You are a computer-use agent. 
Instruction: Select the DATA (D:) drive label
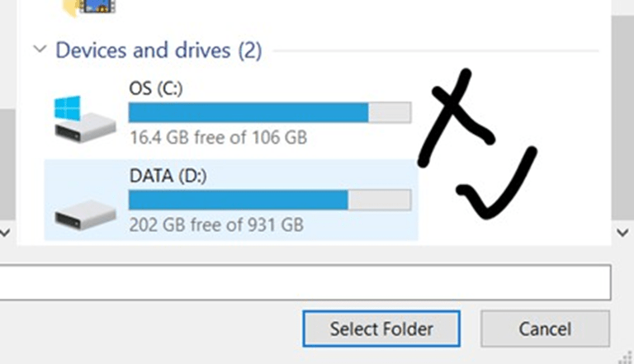pos(168,176)
